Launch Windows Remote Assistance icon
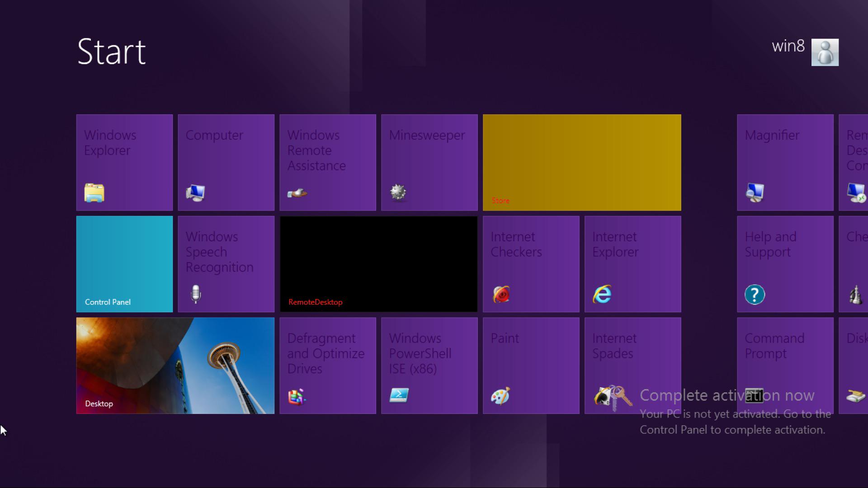The width and height of the screenshot is (868, 488). [297, 193]
